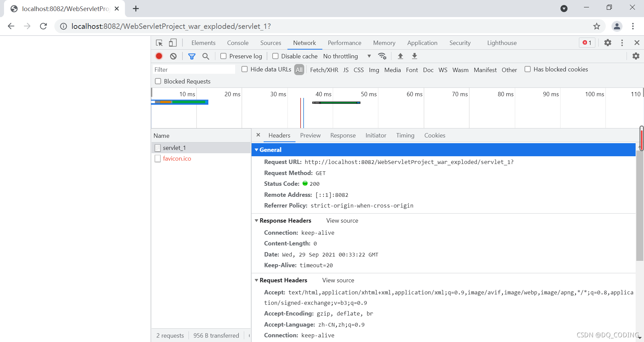Click the Name column header

pyautogui.click(x=201, y=136)
